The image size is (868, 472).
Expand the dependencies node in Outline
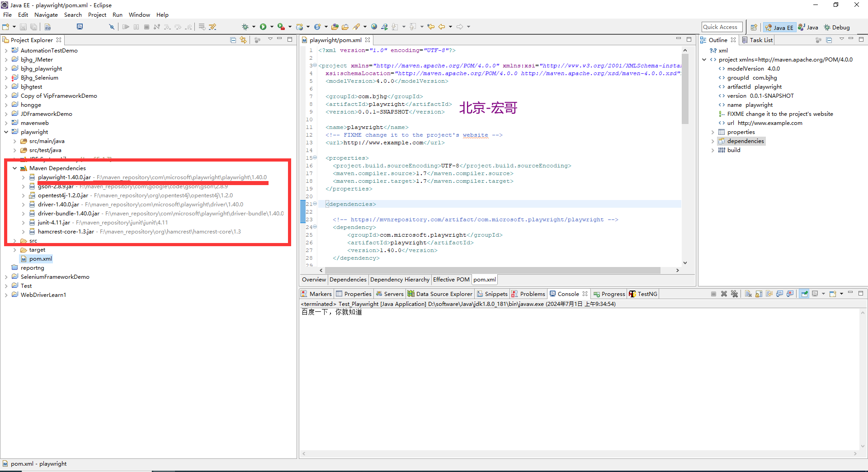tap(713, 141)
